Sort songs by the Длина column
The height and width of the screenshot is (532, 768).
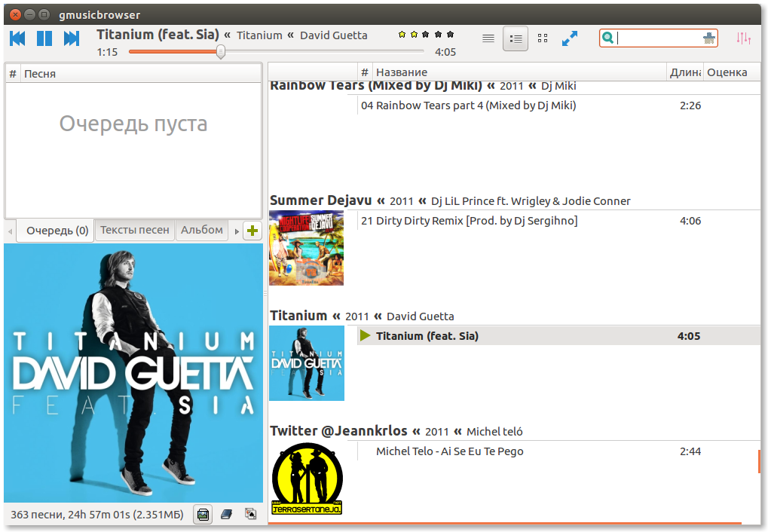click(x=685, y=72)
